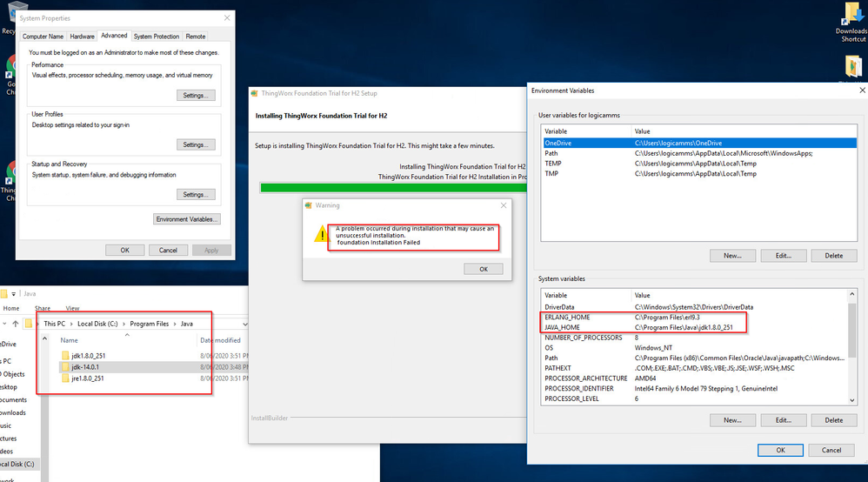The width and height of the screenshot is (868, 482).
Task: Select user Path variable row
Action: pos(698,153)
